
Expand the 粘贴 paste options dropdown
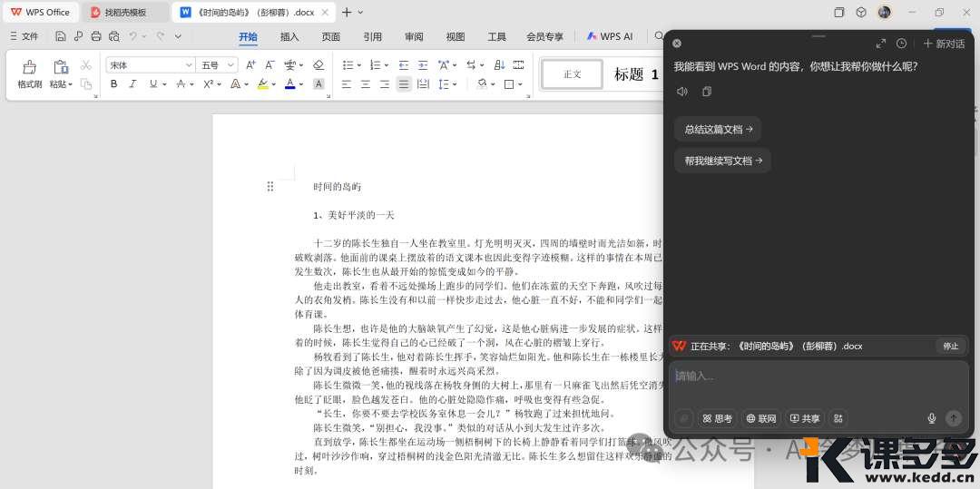[x=61, y=84]
